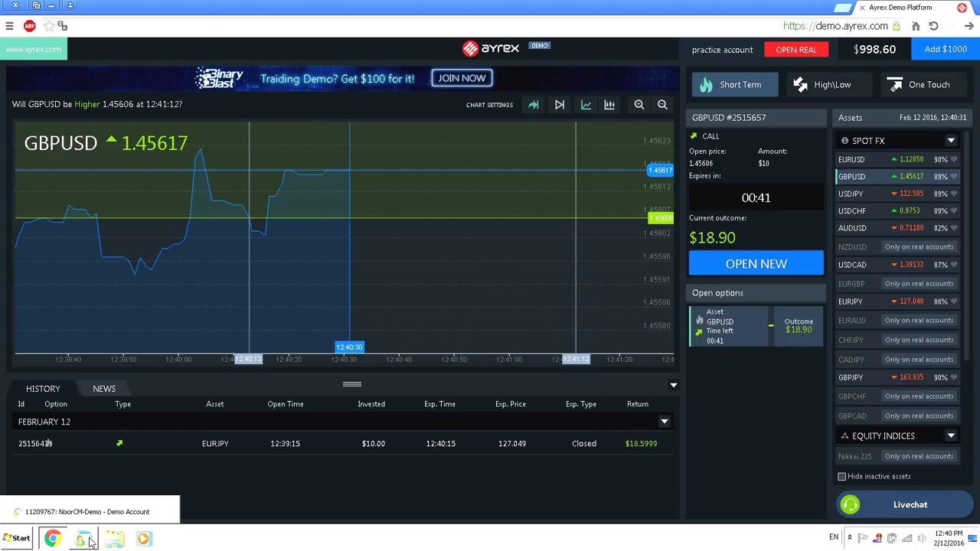This screenshot has height=551, width=980.
Task: Click the browser bookmark star icon
Action: pos(48,26)
